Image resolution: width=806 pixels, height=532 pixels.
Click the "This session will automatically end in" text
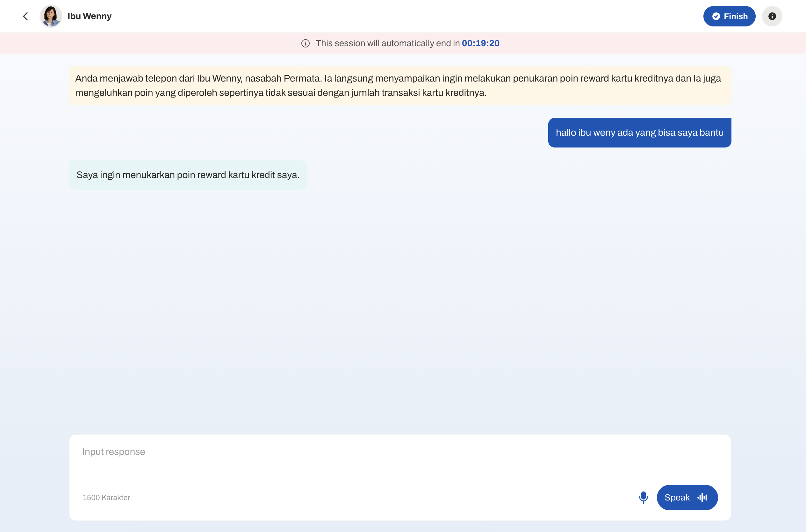(x=387, y=43)
